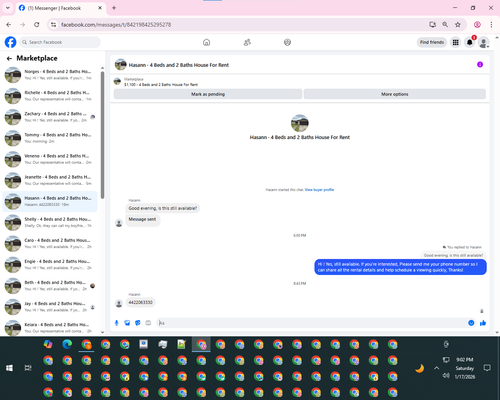The image size is (500, 400).
Task: Open the Zachary conversation
Action: 50,117
